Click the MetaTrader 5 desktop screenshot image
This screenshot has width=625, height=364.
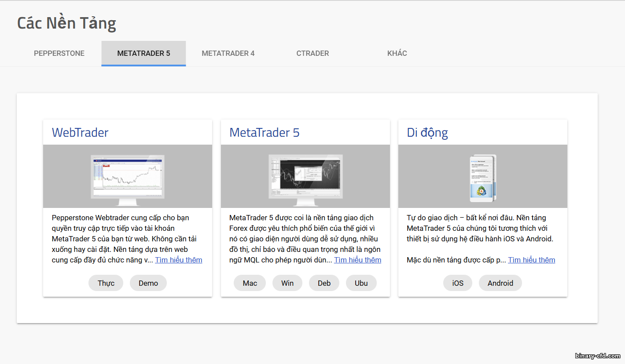[x=305, y=179]
